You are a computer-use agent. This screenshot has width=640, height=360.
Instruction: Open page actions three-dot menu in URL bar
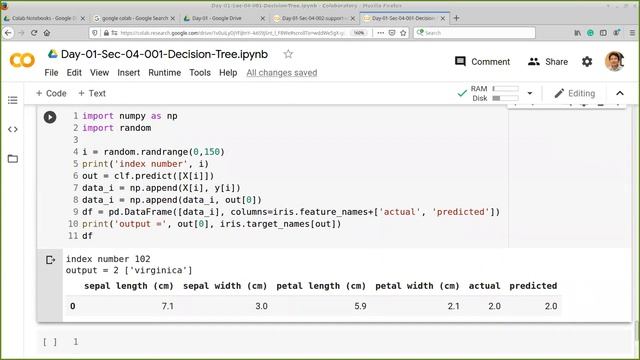tap(380, 33)
